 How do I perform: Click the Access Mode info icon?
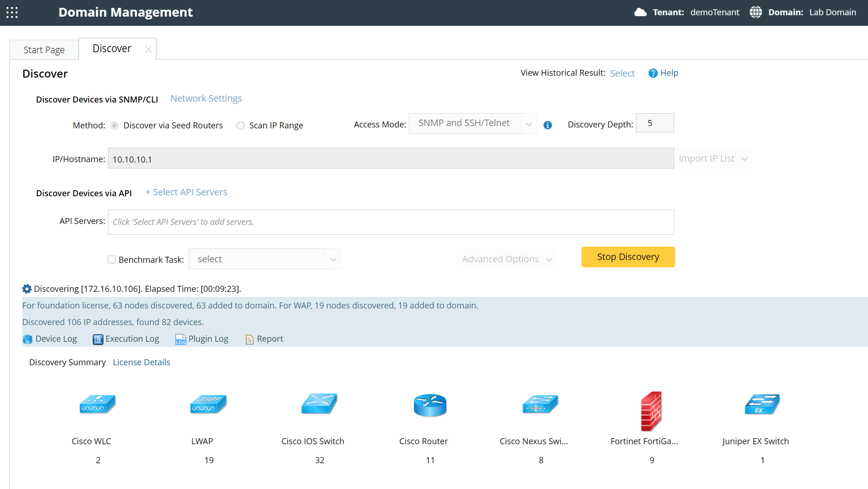click(548, 125)
